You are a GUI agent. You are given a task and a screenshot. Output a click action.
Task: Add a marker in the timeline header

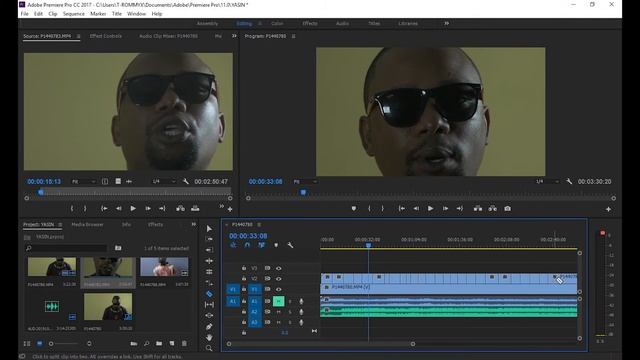(x=276, y=245)
